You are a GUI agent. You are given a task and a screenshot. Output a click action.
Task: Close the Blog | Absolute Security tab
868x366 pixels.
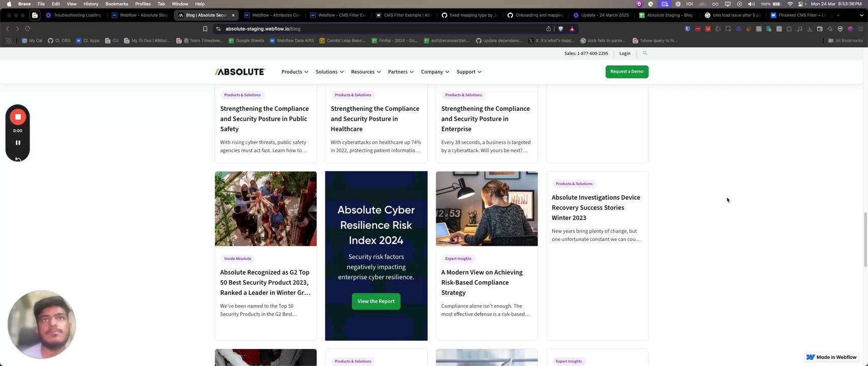click(x=233, y=15)
